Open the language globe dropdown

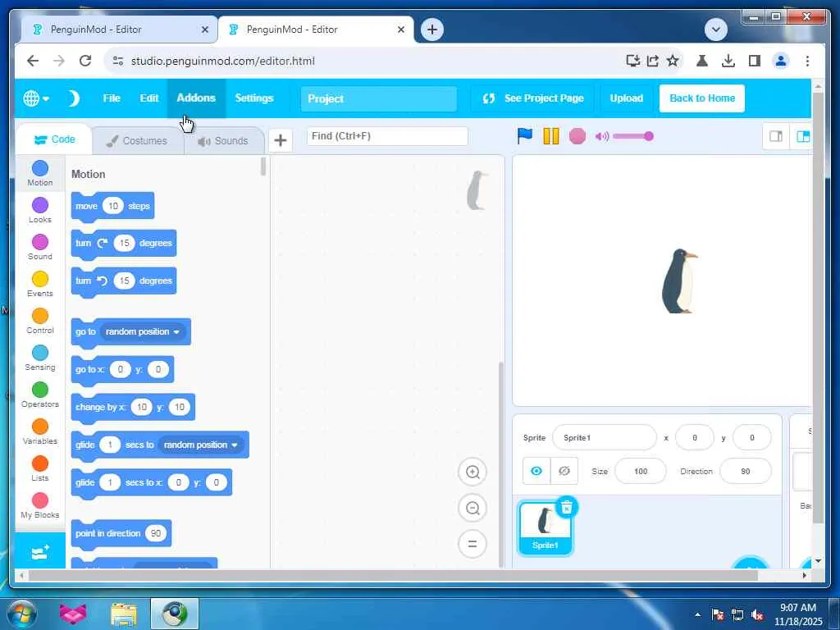point(36,98)
